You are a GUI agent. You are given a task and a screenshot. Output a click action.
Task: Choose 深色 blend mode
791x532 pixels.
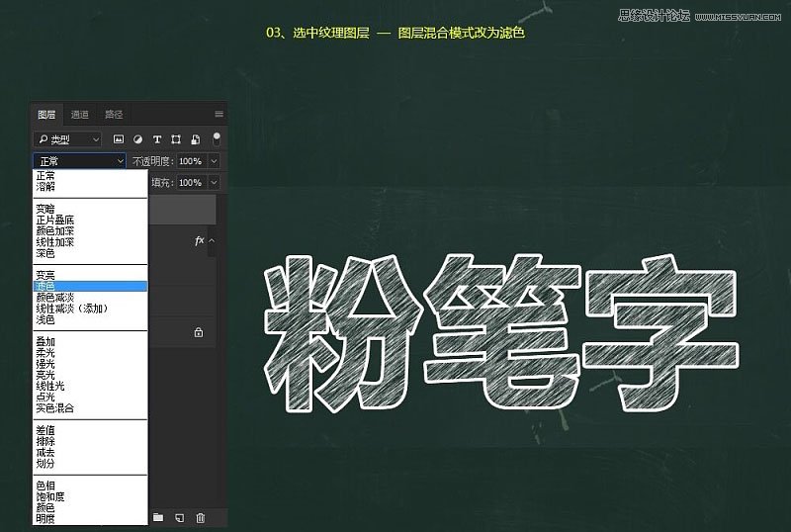[x=90, y=253]
